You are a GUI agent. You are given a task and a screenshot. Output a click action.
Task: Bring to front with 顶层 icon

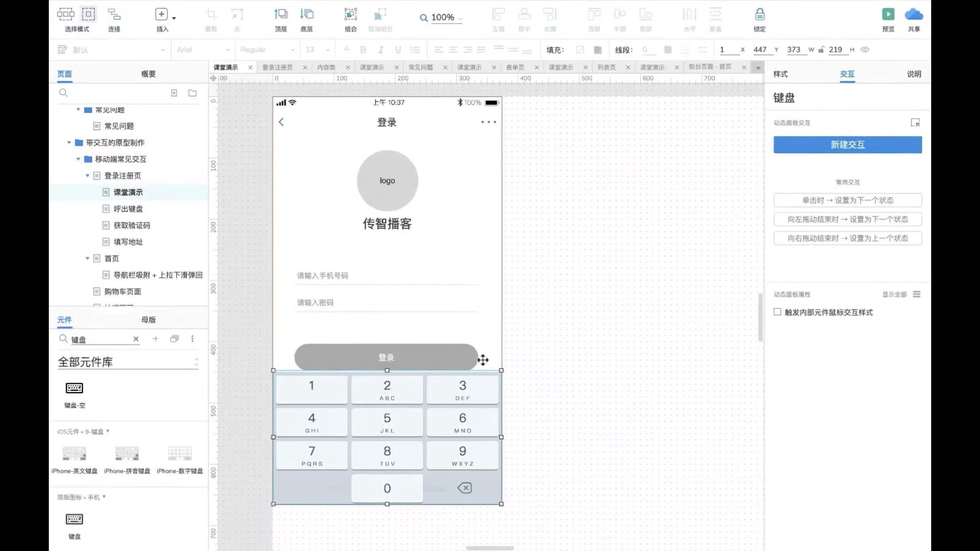[281, 15]
